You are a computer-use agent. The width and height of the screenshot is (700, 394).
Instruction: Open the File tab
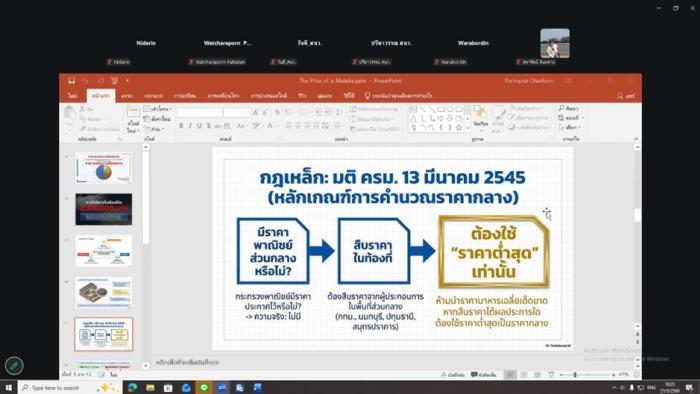pyautogui.click(x=72, y=95)
